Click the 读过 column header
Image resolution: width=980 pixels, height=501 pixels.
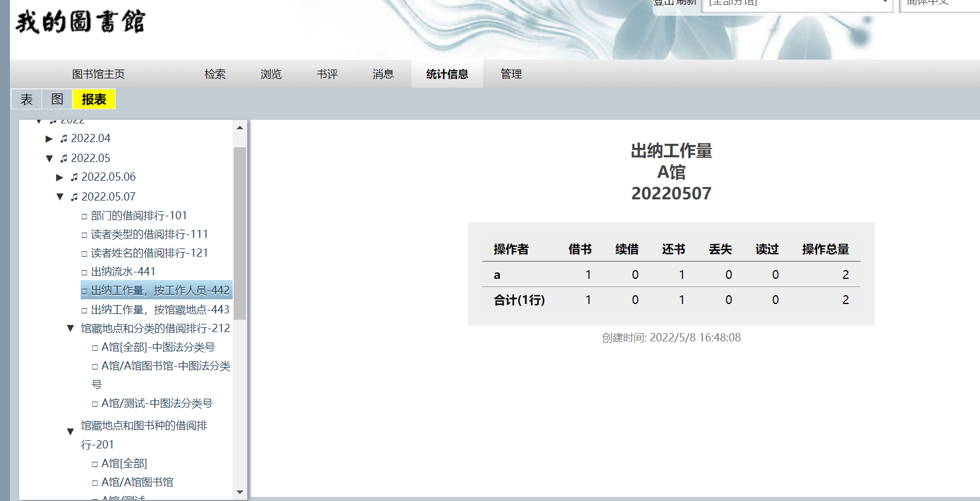(x=767, y=250)
